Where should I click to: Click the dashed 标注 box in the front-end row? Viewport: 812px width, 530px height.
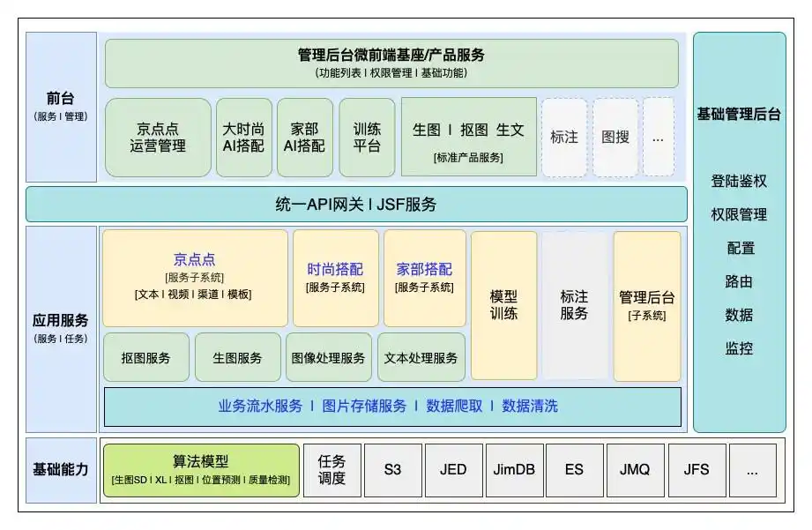[x=563, y=138]
